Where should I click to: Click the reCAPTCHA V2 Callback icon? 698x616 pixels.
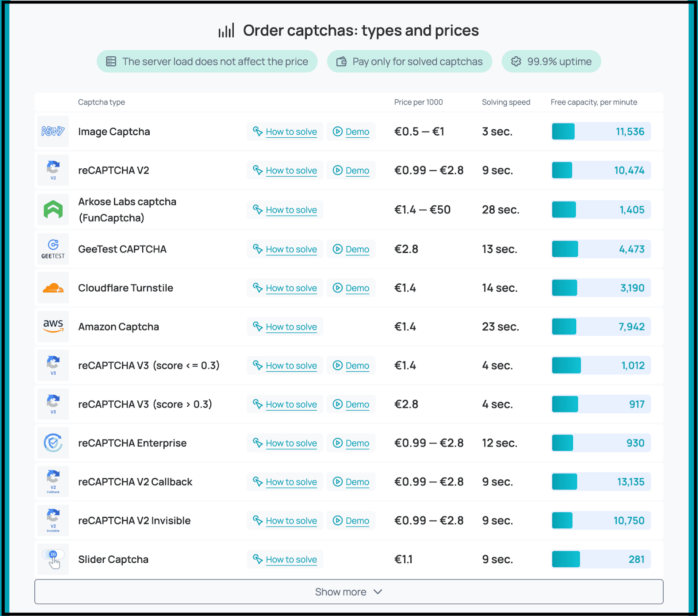pos(53,481)
